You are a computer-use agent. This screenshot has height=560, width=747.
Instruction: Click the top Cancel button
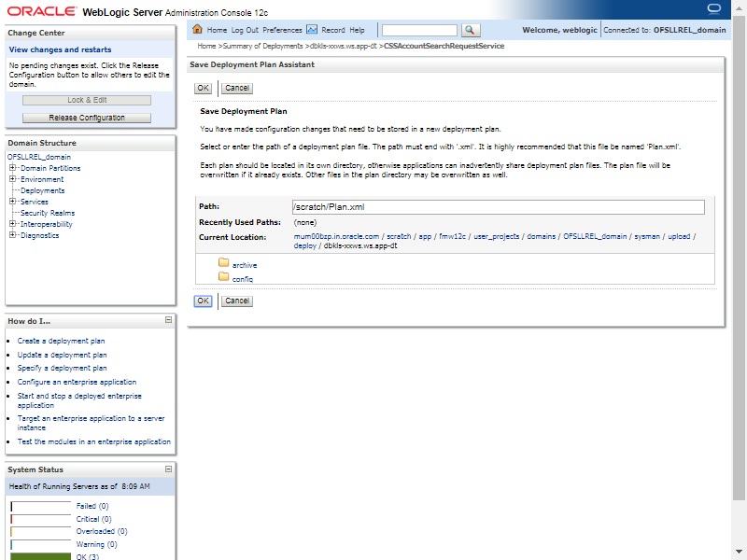coord(237,88)
